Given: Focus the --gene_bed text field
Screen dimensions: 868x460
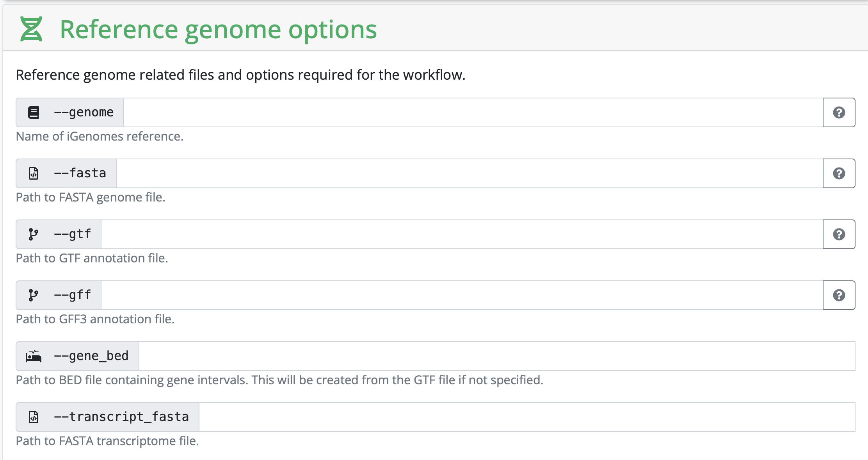Looking at the screenshot, I should (x=496, y=356).
